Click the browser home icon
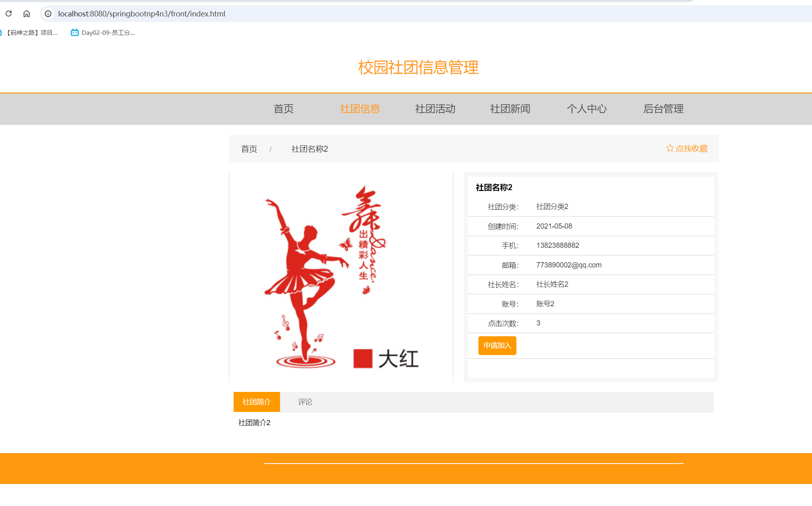The height and width of the screenshot is (506, 812). tap(26, 13)
